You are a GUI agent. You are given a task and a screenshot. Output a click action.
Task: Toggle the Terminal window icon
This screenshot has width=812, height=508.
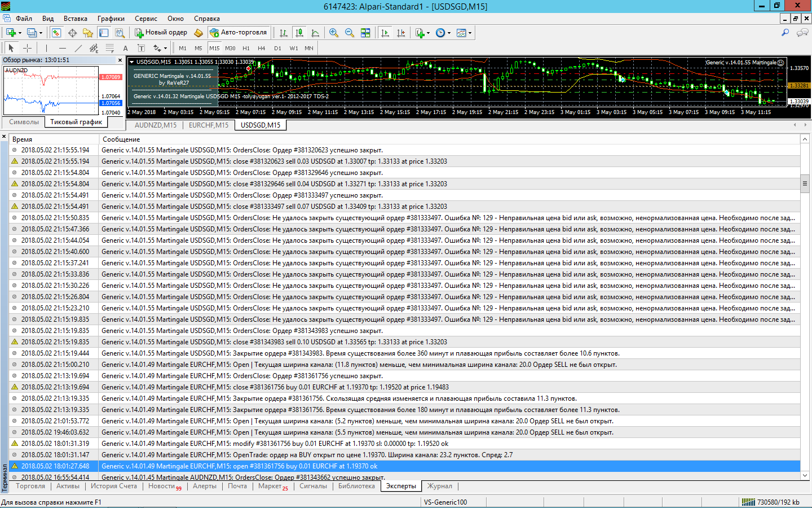[104, 33]
